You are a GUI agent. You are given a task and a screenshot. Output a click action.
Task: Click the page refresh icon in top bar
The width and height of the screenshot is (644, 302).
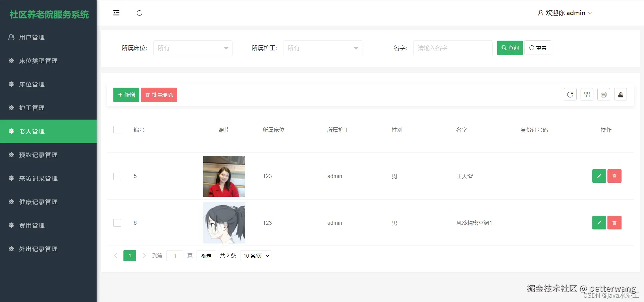pyautogui.click(x=140, y=13)
